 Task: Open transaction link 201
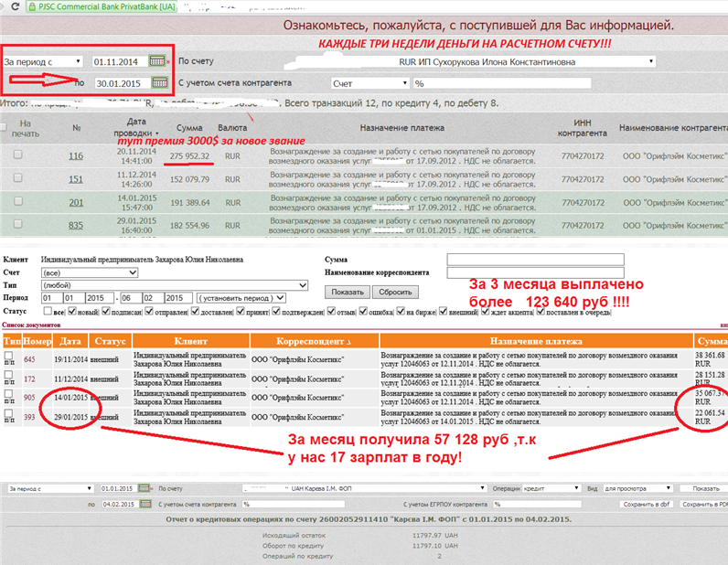click(76, 202)
